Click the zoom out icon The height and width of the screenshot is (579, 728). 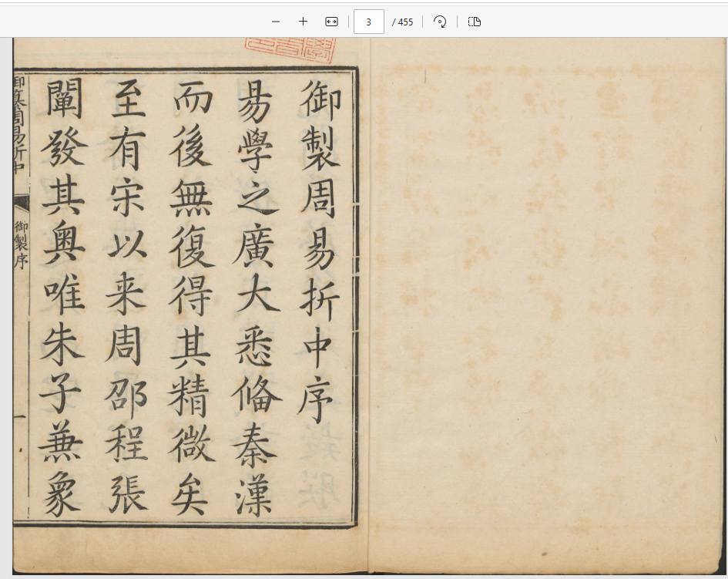pos(276,22)
